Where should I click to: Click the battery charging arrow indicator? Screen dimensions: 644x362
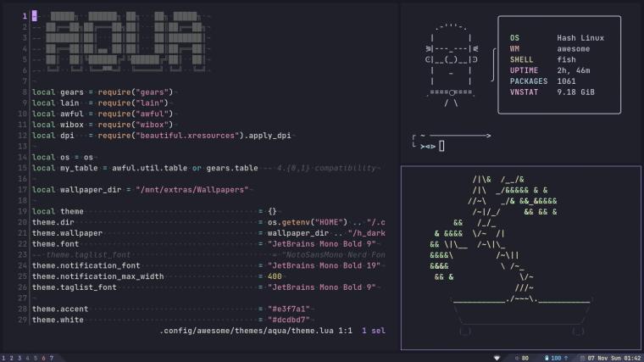(565, 359)
